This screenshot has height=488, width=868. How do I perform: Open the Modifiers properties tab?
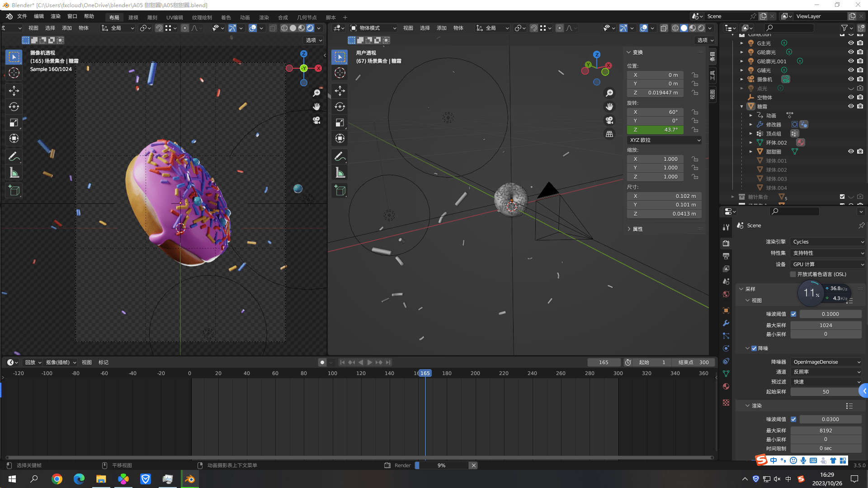click(726, 323)
